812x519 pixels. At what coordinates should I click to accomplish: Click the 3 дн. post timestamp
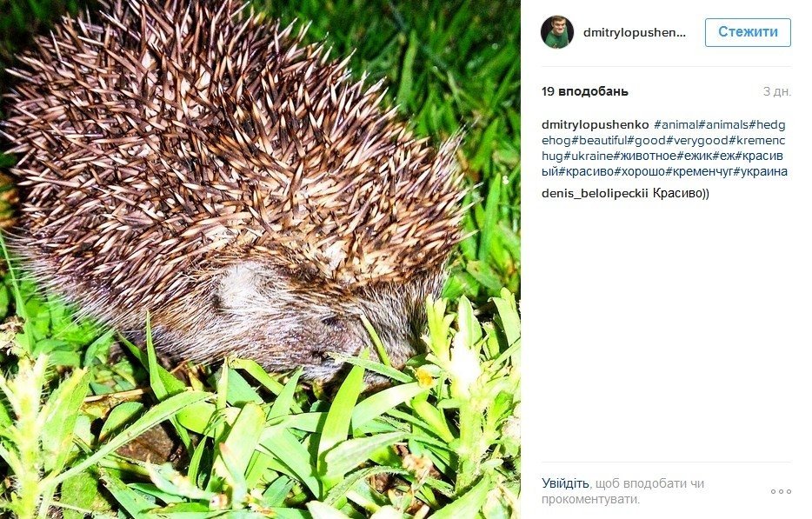(x=776, y=91)
